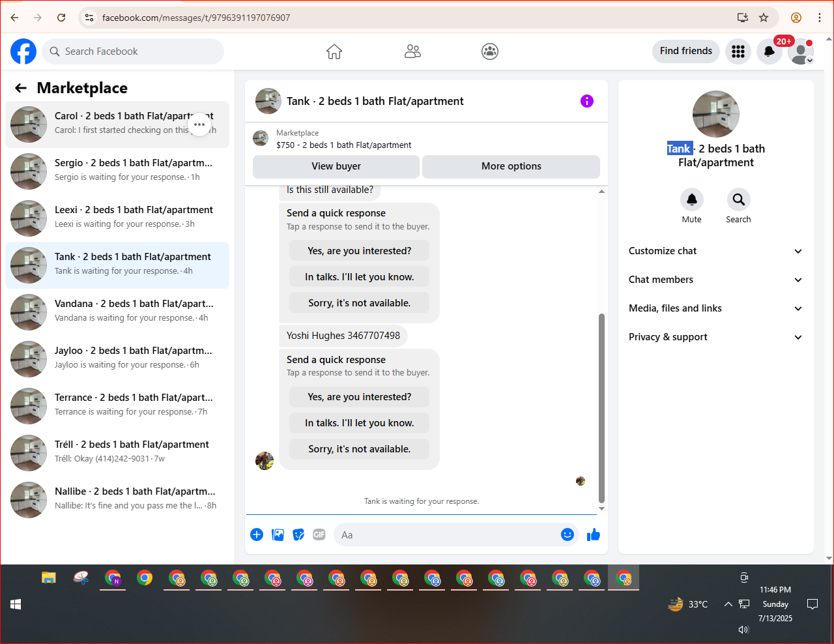Image resolution: width=834 pixels, height=644 pixels.
Task: Click the message text box Aa
Action: point(446,535)
